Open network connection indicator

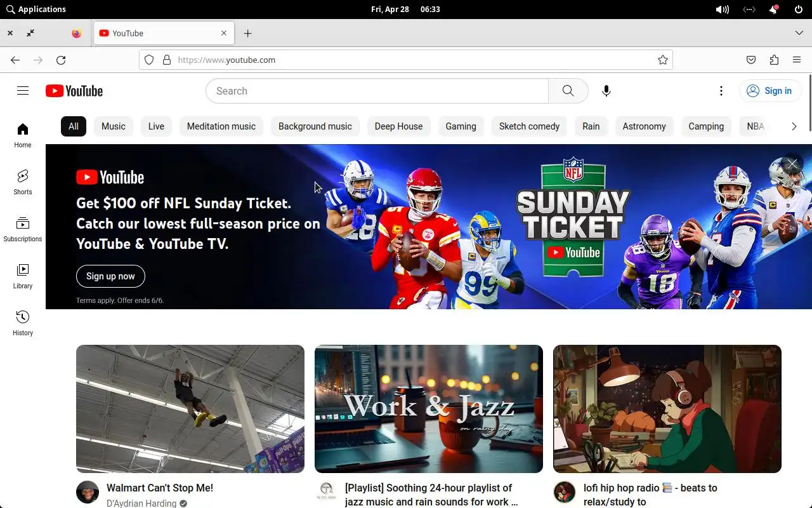tap(749, 10)
